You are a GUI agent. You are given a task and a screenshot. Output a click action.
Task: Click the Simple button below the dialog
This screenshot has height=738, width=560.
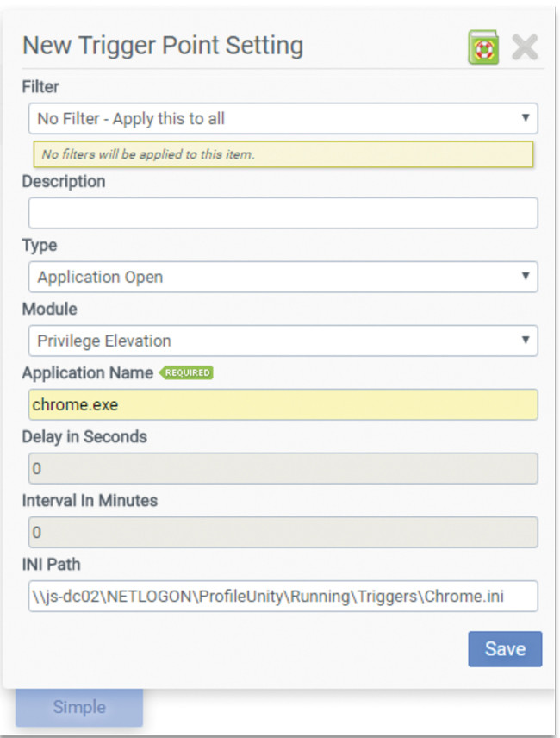pyautogui.click(x=79, y=707)
